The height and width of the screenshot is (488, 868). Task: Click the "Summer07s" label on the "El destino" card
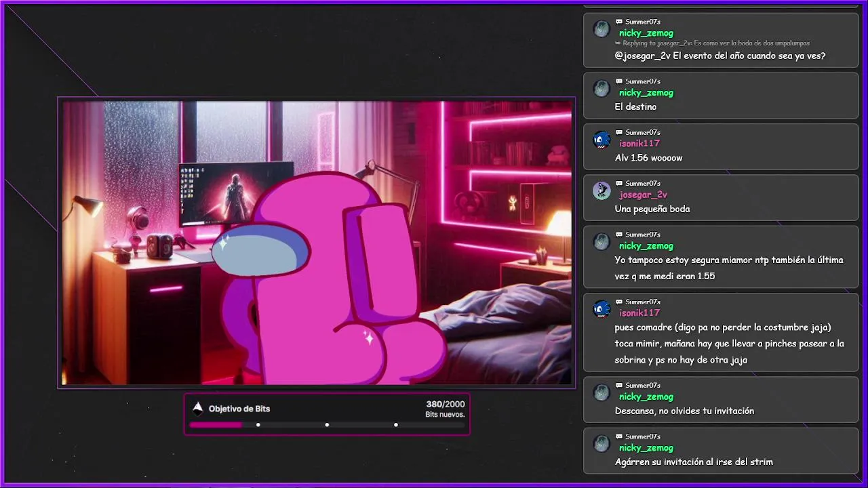[643, 81]
